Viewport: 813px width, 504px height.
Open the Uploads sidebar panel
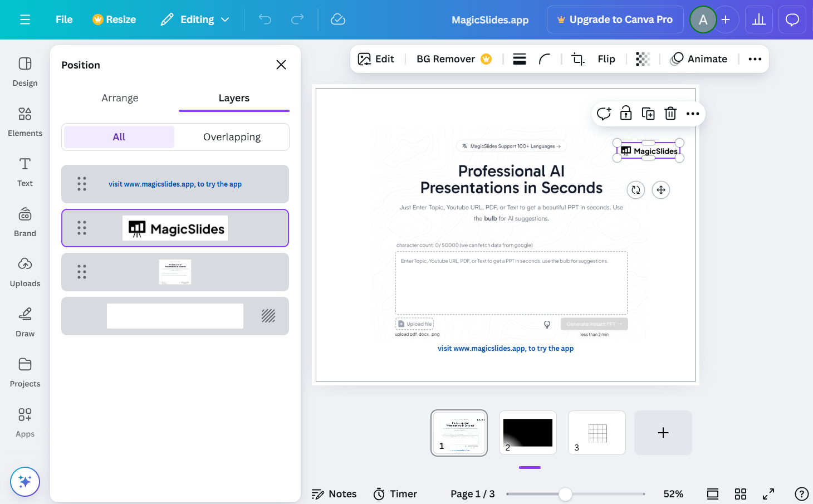[x=25, y=272]
